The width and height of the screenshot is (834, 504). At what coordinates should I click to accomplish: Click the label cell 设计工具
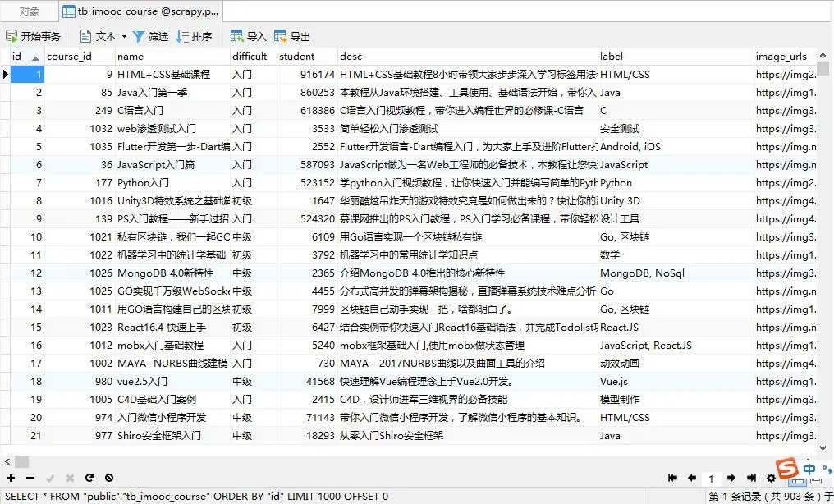coord(676,219)
